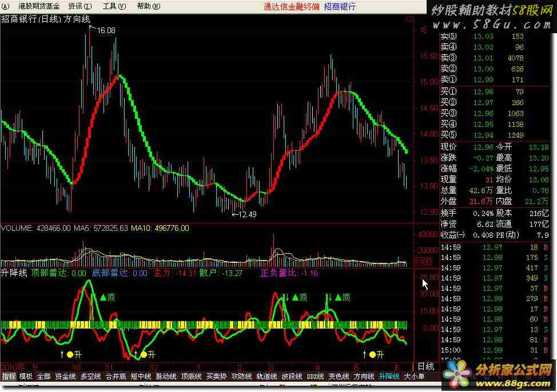Click the MA10: 496776.00 volume label
This screenshot has height=392, width=557.
160,229
